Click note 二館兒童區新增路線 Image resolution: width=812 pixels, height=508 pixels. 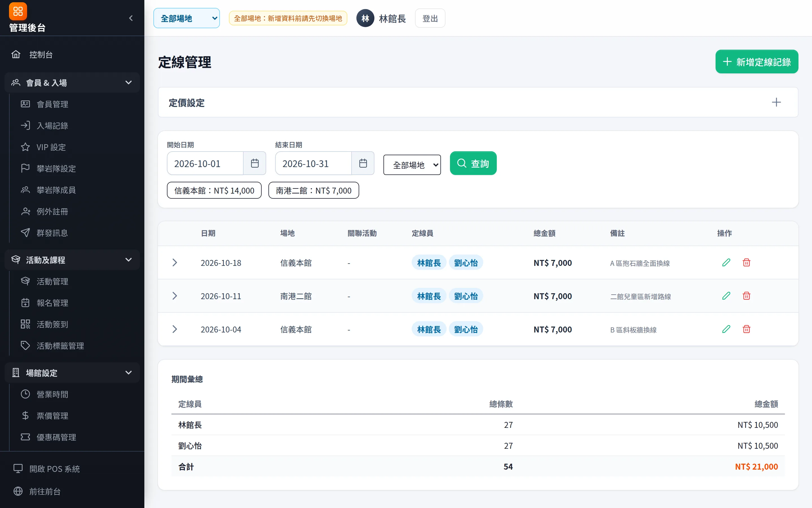(x=640, y=297)
